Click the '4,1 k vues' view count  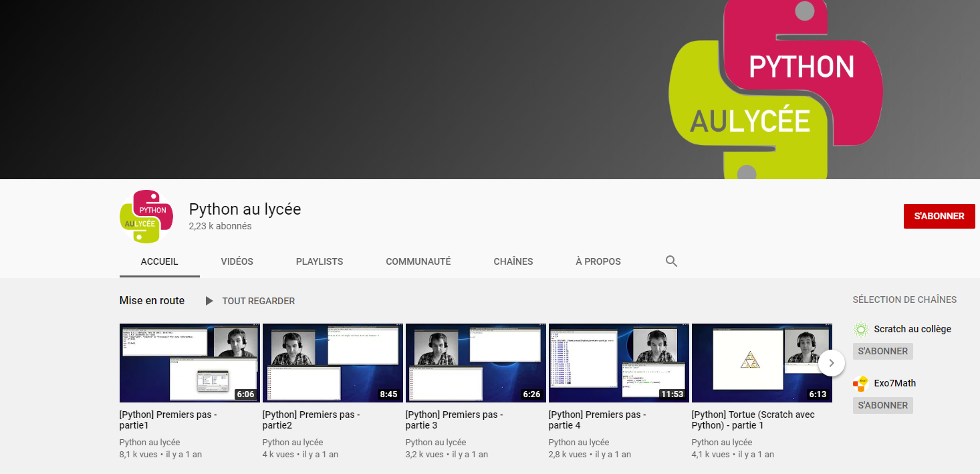(711, 454)
